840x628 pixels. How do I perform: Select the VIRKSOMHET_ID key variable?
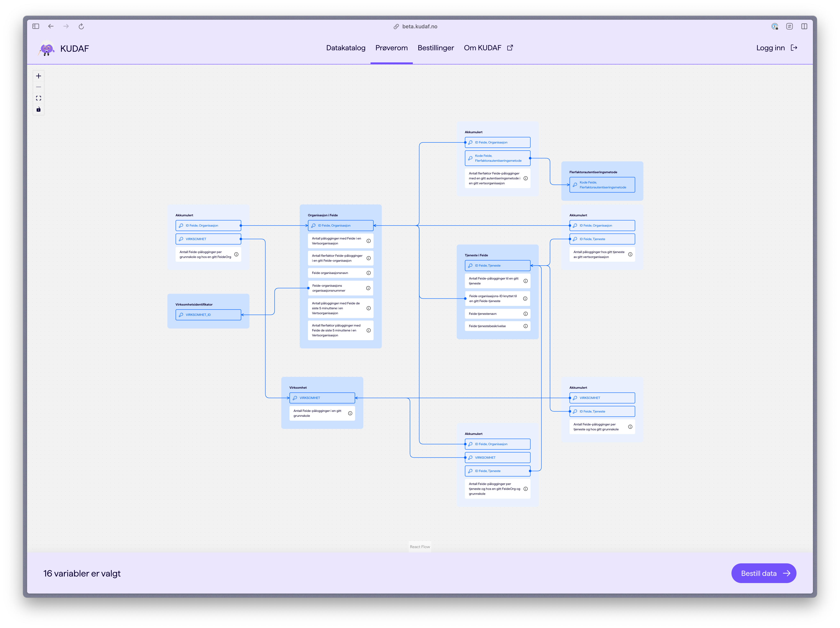click(x=208, y=315)
